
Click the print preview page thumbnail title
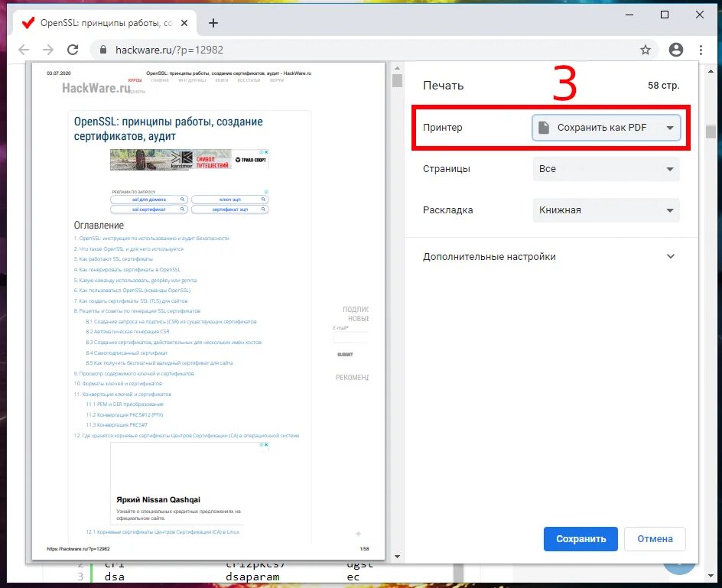coord(168,129)
